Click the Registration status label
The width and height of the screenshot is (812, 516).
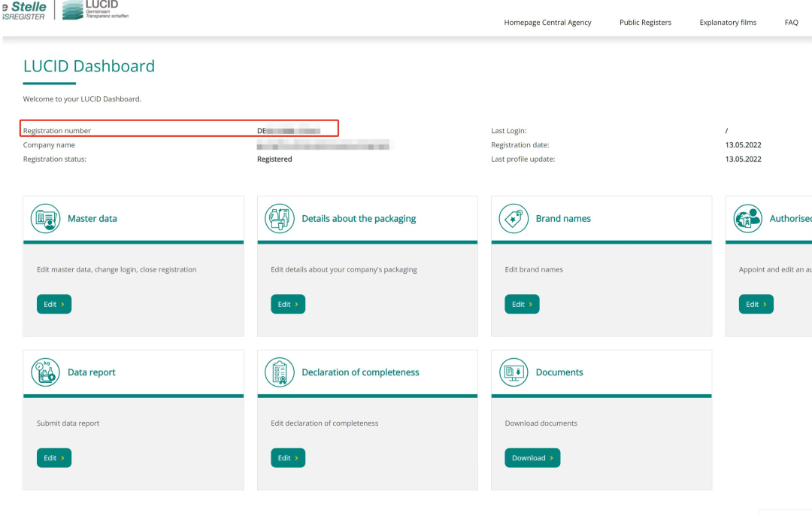[x=54, y=159]
